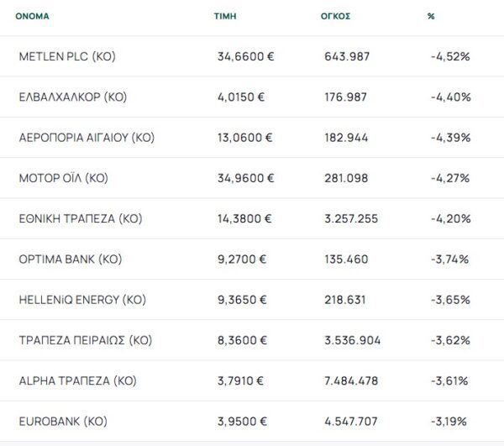Open METLEN PLC (ΚΟ) stock
The image size is (504, 446).
pos(66,56)
